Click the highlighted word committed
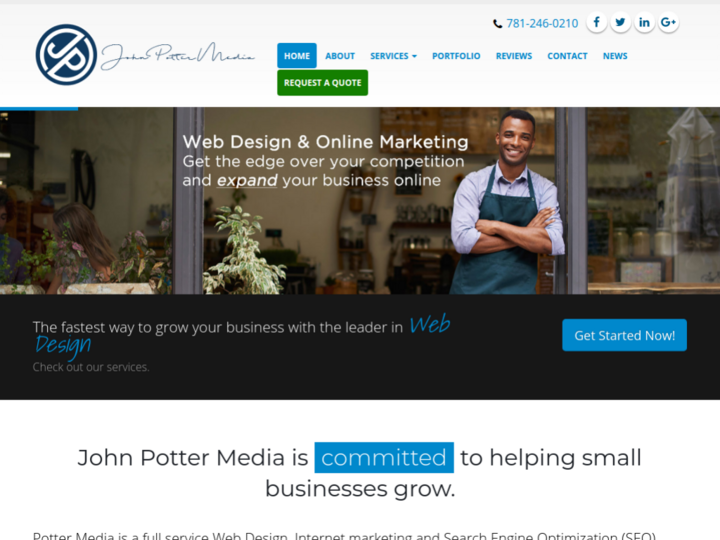Image resolution: width=720 pixels, height=540 pixels. click(384, 457)
